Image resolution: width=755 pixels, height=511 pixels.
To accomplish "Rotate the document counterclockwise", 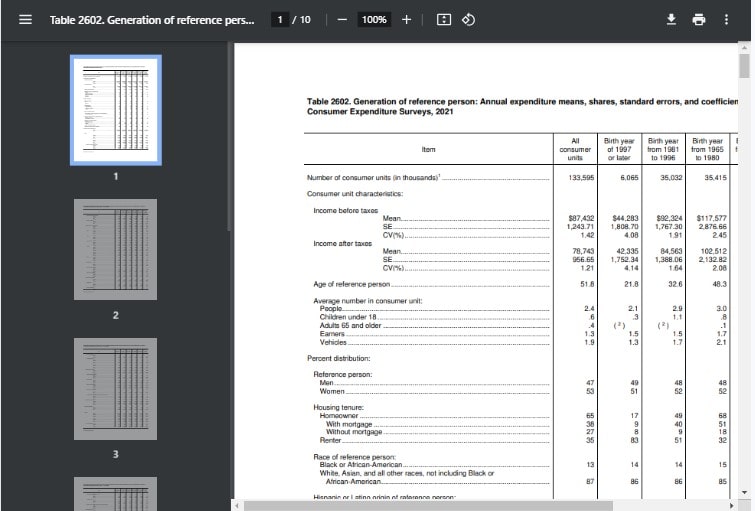I will pyautogui.click(x=469, y=20).
